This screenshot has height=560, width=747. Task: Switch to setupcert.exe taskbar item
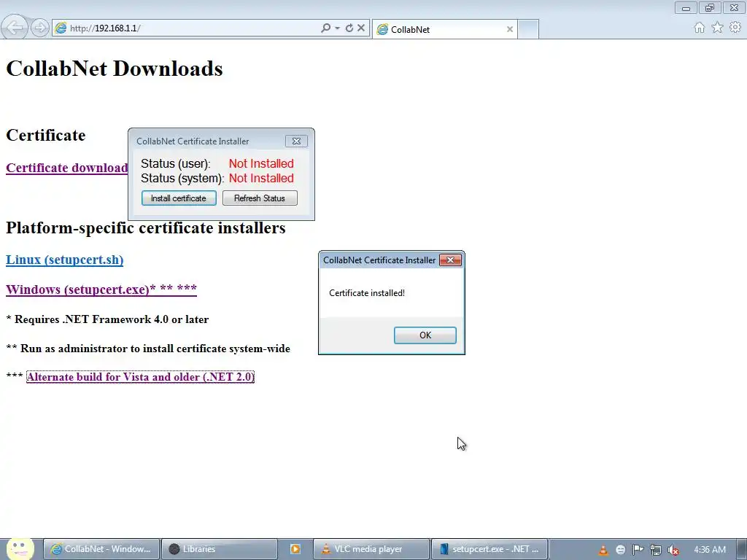(489, 549)
